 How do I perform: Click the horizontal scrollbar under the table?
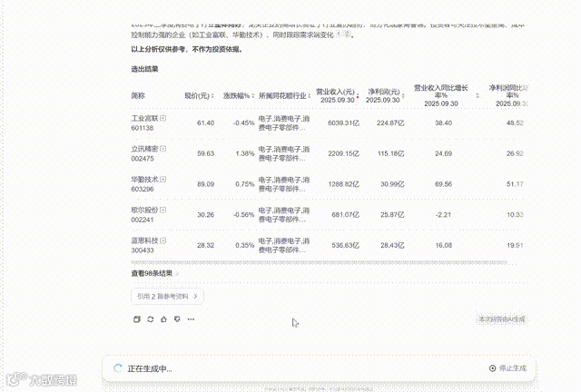click(x=319, y=262)
